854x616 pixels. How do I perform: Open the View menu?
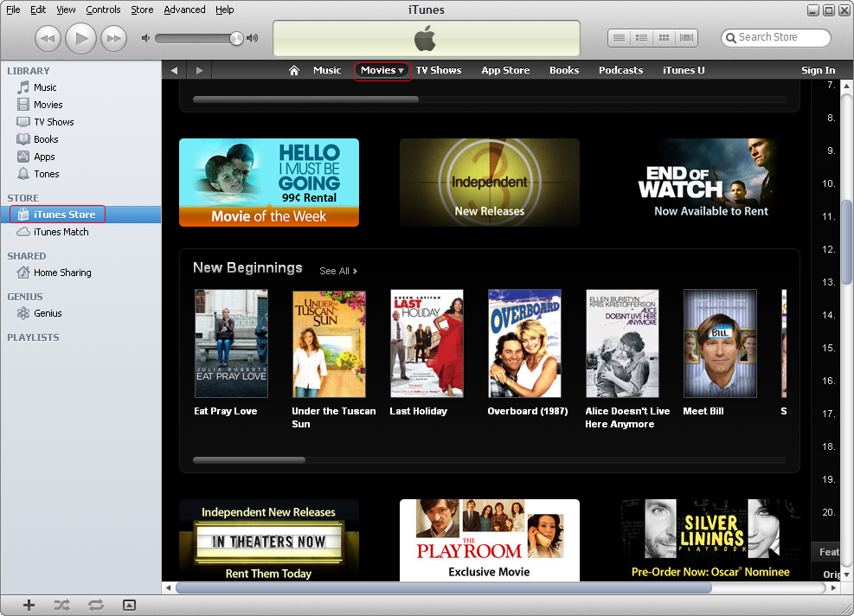[x=66, y=10]
